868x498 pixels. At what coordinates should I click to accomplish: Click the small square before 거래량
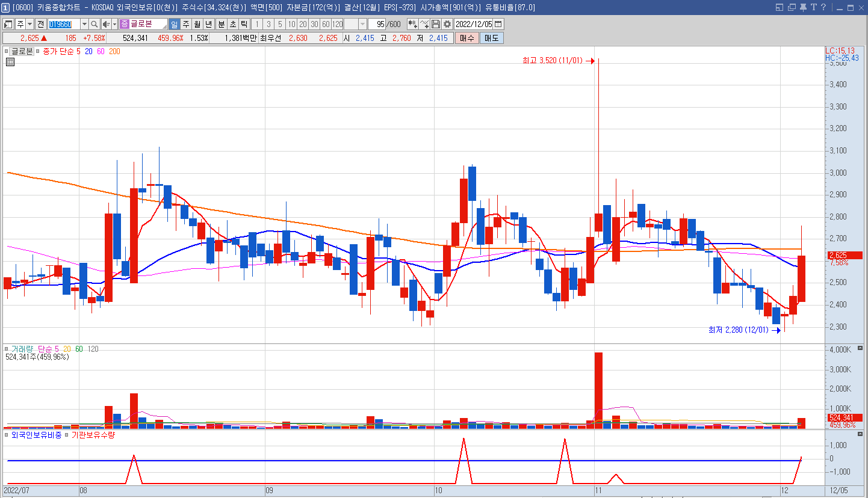(x=7, y=349)
